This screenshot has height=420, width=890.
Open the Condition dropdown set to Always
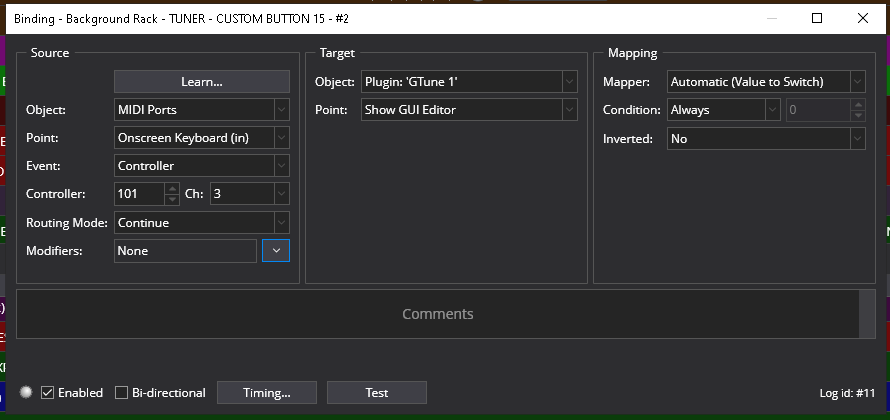[x=723, y=110]
